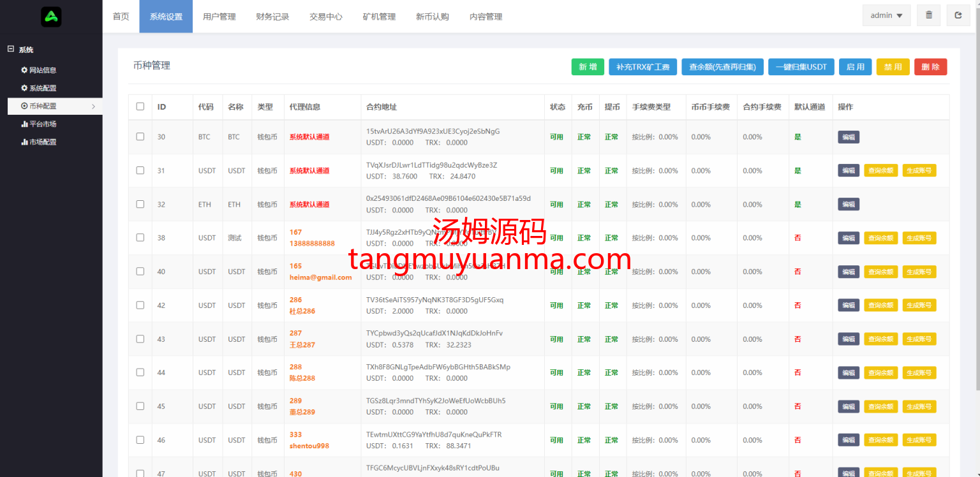
Task: Click the green 新增 button
Action: point(588,67)
